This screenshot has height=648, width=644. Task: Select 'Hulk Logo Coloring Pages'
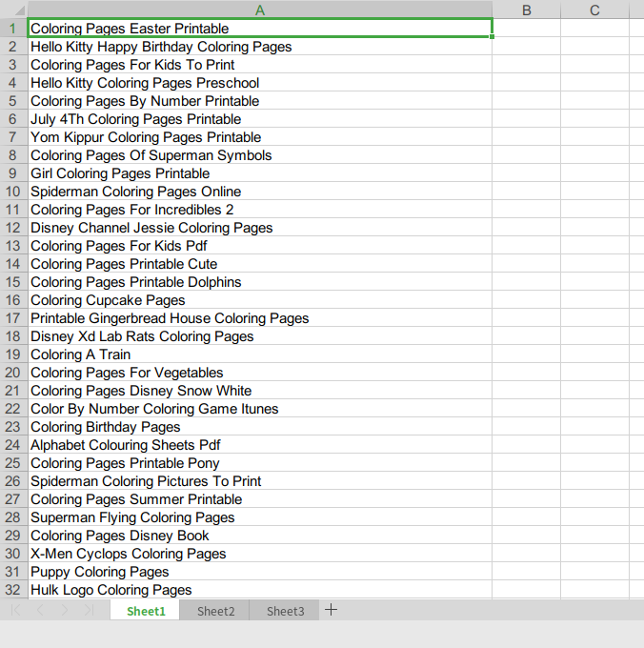click(260, 590)
